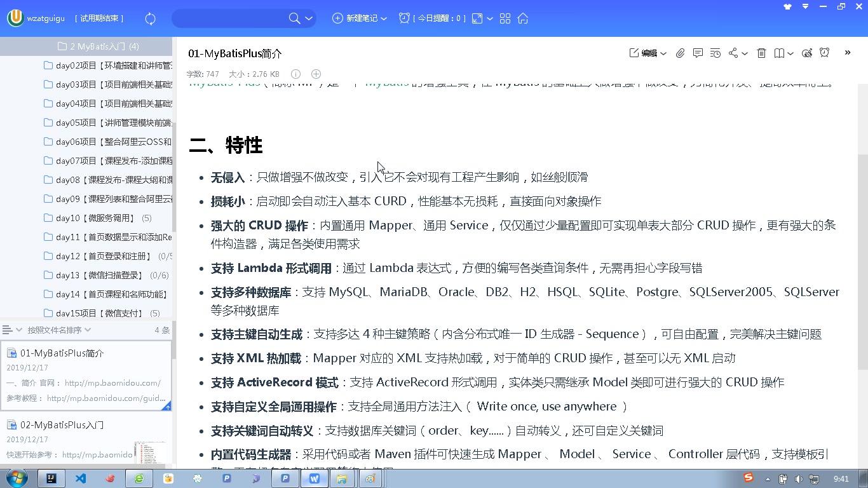The width and height of the screenshot is (868, 488).
Task: Expand the 新建笔记 dropdown arrow
Action: (384, 19)
